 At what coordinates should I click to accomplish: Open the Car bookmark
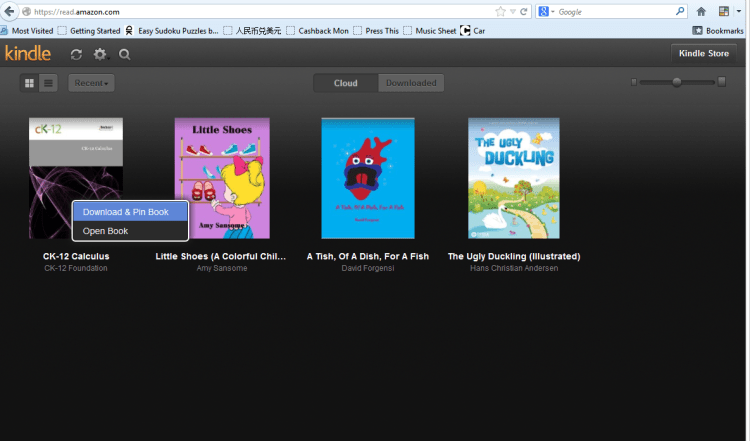pos(473,31)
